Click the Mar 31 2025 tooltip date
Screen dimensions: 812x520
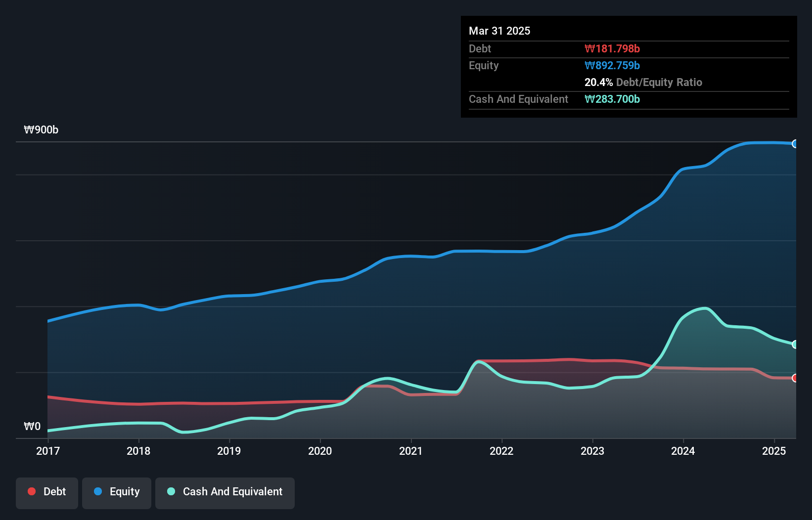click(x=499, y=31)
